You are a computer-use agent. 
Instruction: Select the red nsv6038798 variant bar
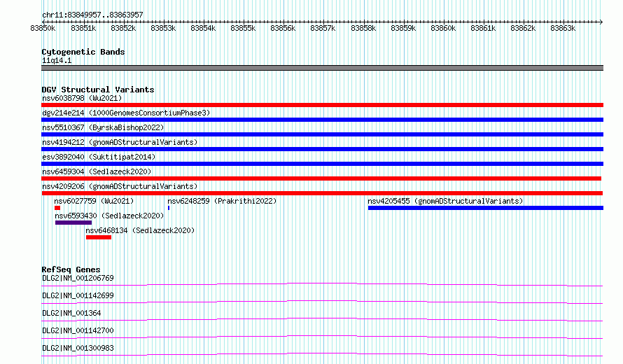click(322, 105)
